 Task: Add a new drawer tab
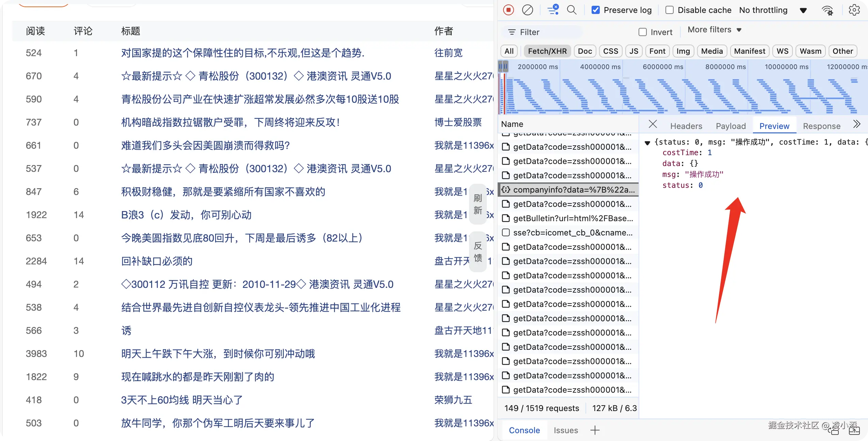[x=595, y=430]
